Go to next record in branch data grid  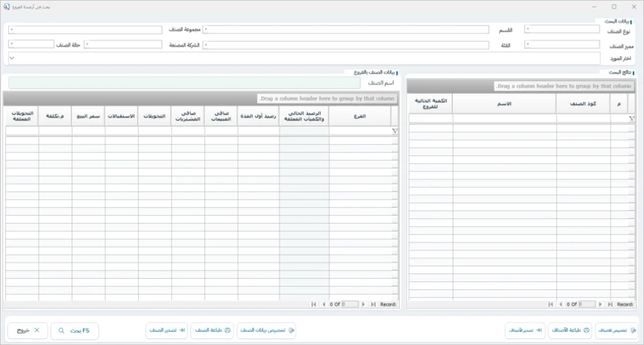point(363,304)
